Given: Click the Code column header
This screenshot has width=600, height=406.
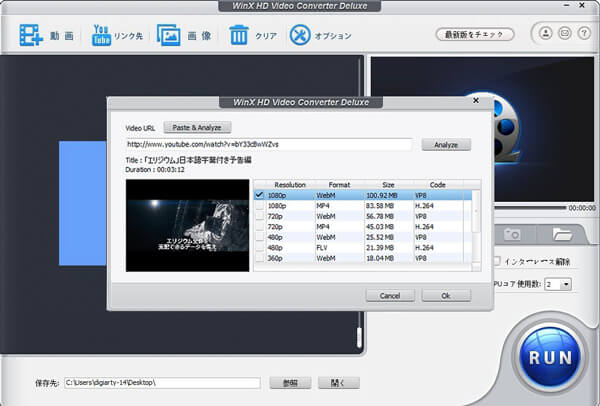Looking at the screenshot, I should (437, 185).
